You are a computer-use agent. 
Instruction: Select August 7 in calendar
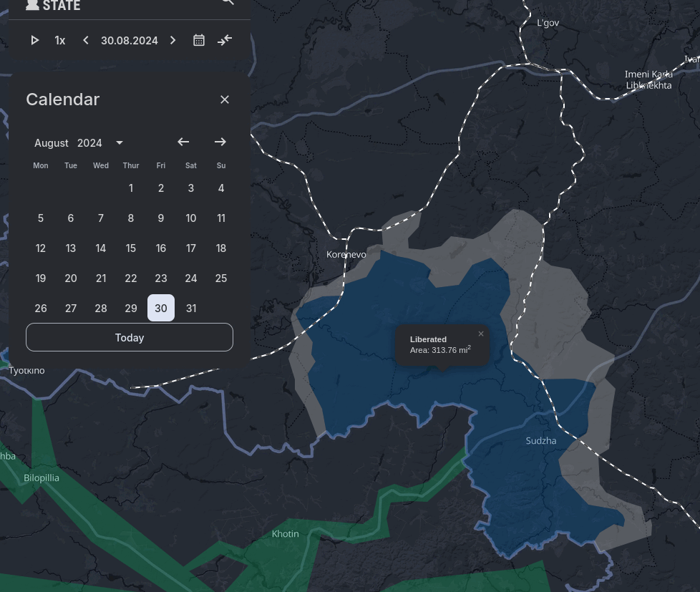pyautogui.click(x=101, y=218)
